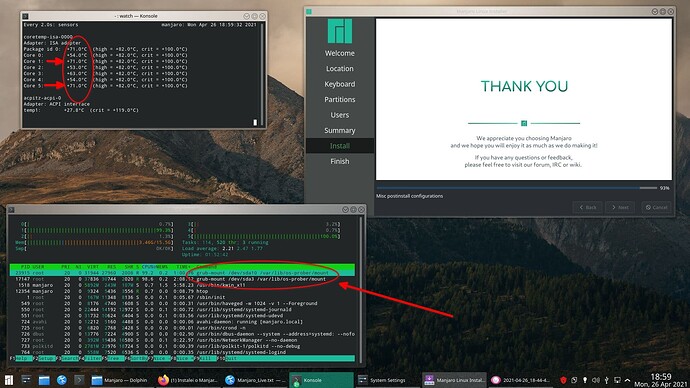Click the notifications bulb tray icon
690x388 pixels.
click(585, 380)
